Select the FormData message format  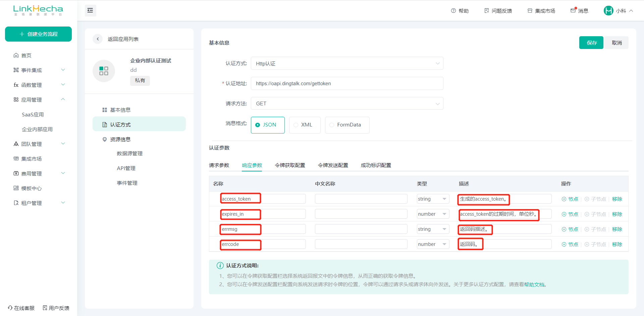pyautogui.click(x=347, y=125)
